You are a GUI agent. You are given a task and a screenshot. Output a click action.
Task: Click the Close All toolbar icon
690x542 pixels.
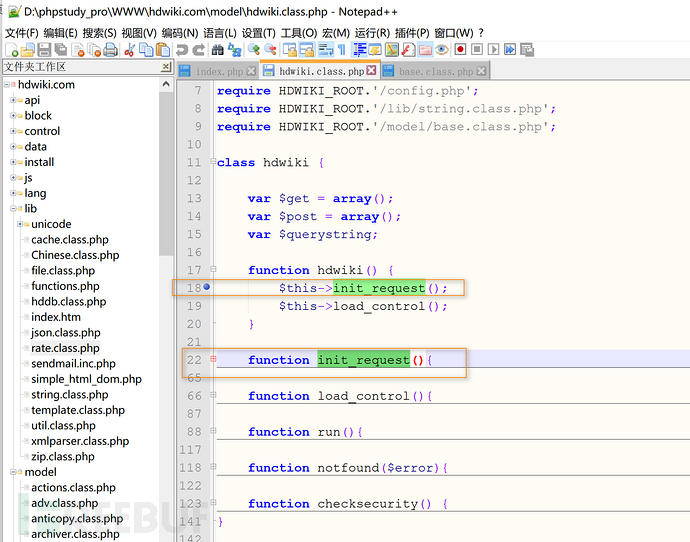click(x=94, y=50)
